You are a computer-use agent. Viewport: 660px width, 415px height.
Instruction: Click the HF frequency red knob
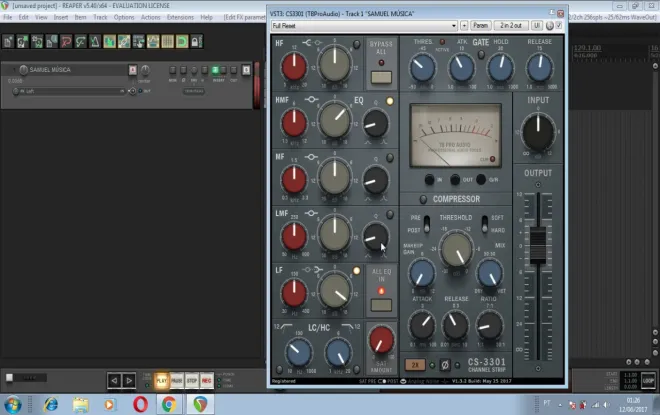click(294, 67)
